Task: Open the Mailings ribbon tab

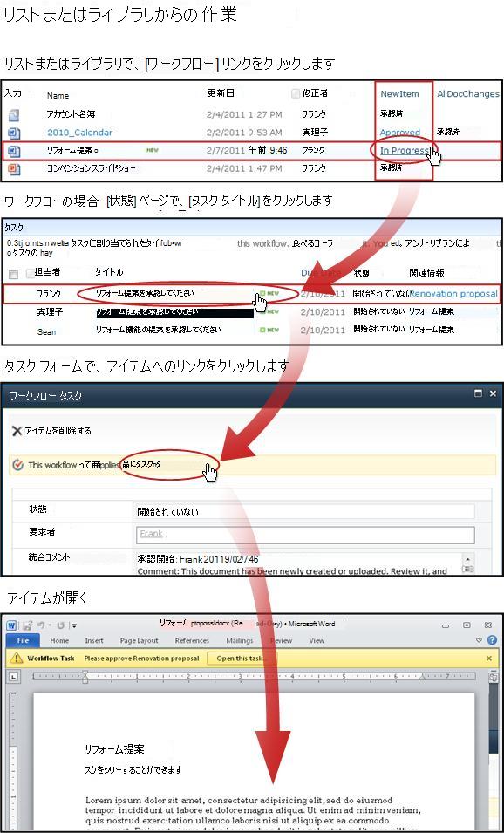Action: coord(240,641)
